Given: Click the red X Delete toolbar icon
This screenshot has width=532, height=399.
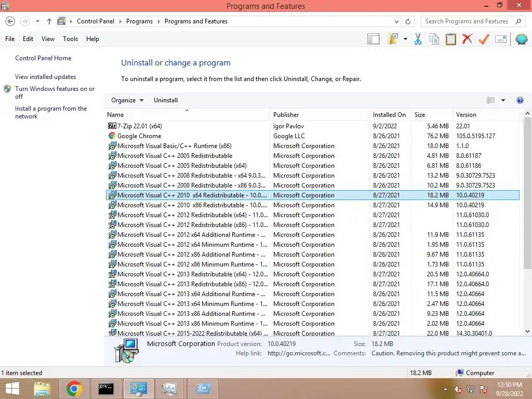Looking at the screenshot, I should click(x=467, y=38).
